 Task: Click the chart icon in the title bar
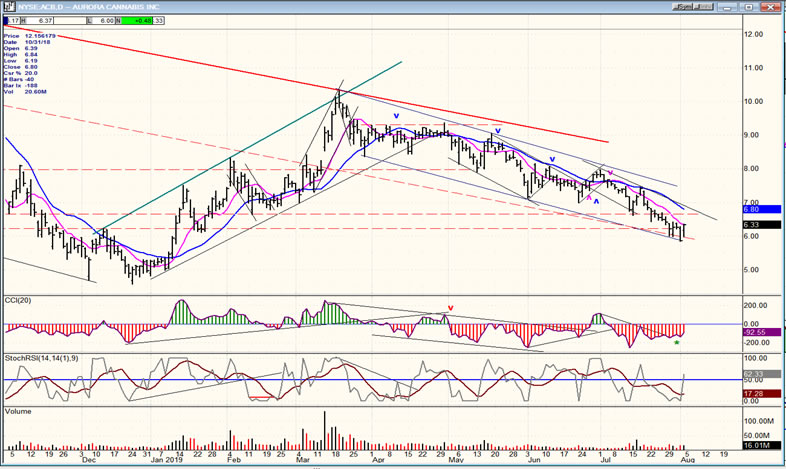7,7
